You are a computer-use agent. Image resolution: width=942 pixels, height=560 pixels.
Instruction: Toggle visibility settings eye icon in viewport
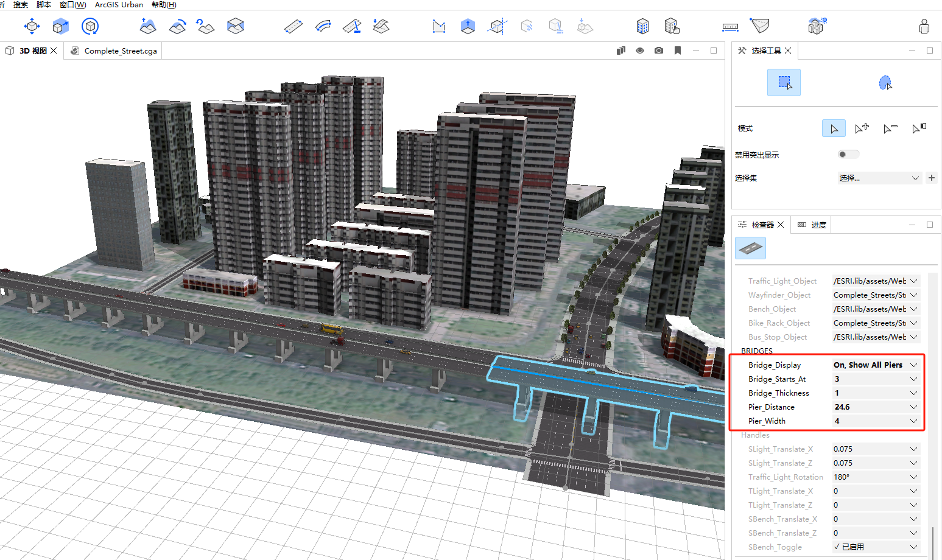click(x=640, y=51)
